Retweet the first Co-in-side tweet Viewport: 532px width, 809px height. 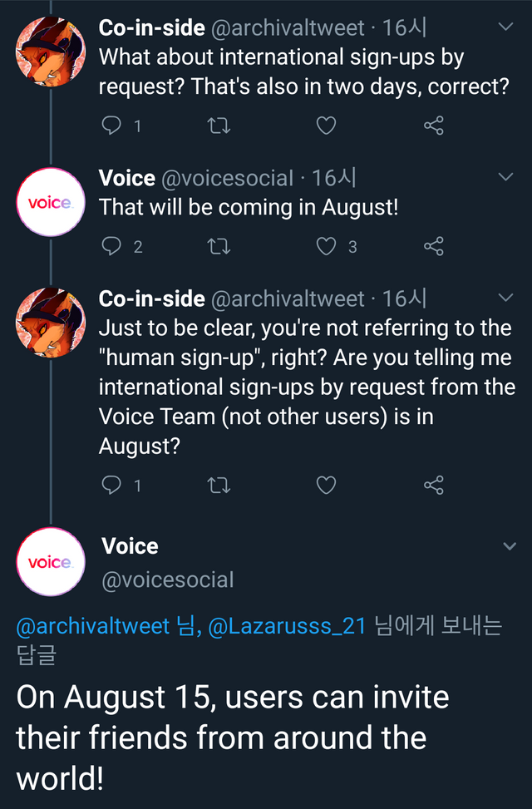coord(219,126)
